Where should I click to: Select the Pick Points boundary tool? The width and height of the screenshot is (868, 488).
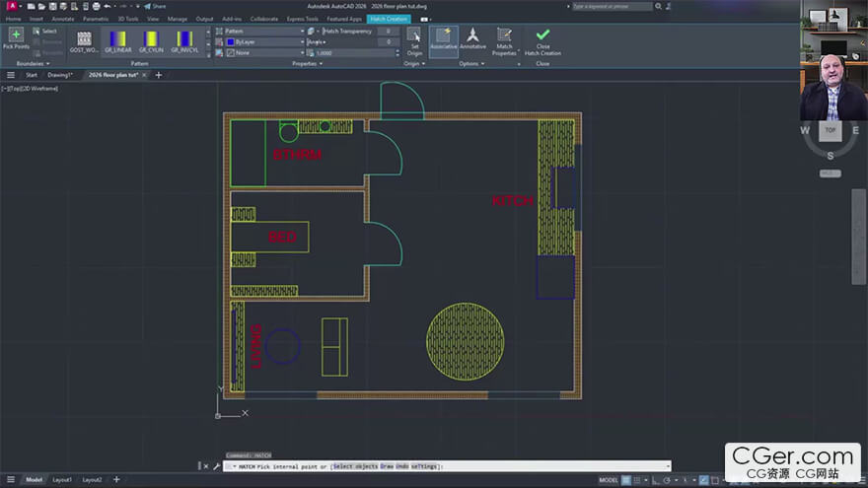[x=16, y=38]
